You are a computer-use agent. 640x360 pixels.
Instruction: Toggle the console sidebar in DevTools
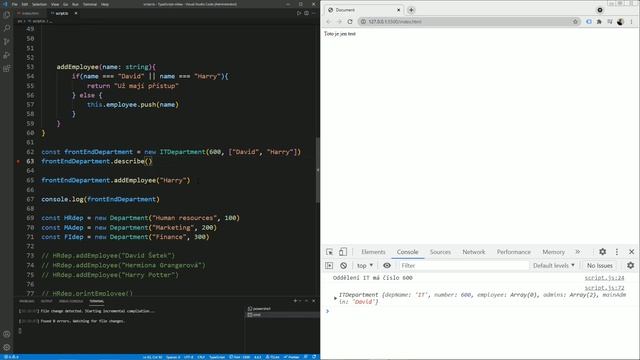coord(329,266)
